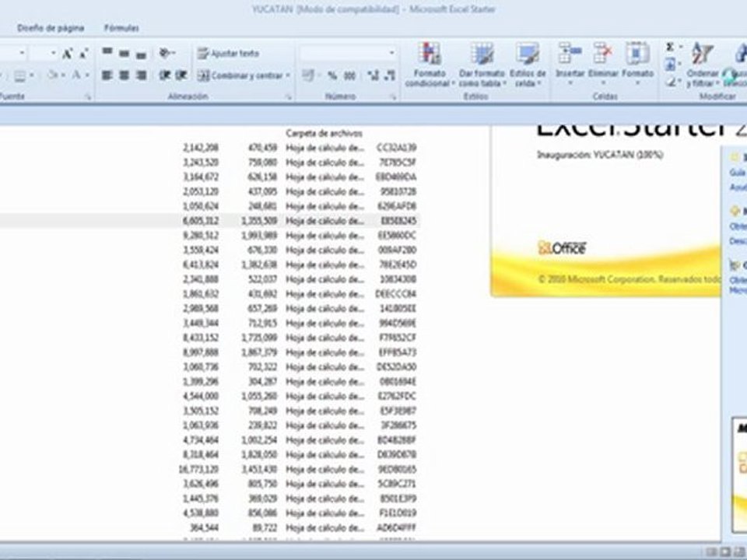Screen dimensions: 747x560
Task: Align cell content to top
Action: 107,52
